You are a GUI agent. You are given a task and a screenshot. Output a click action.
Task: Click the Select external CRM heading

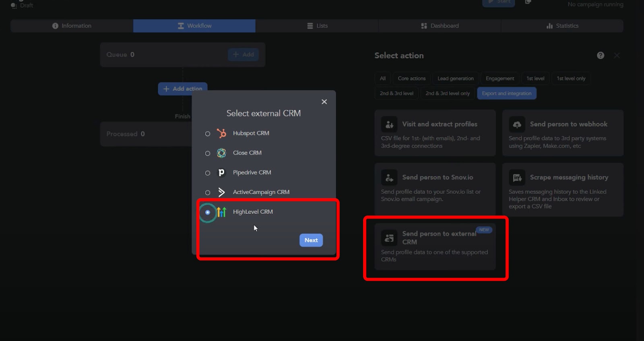(x=264, y=114)
